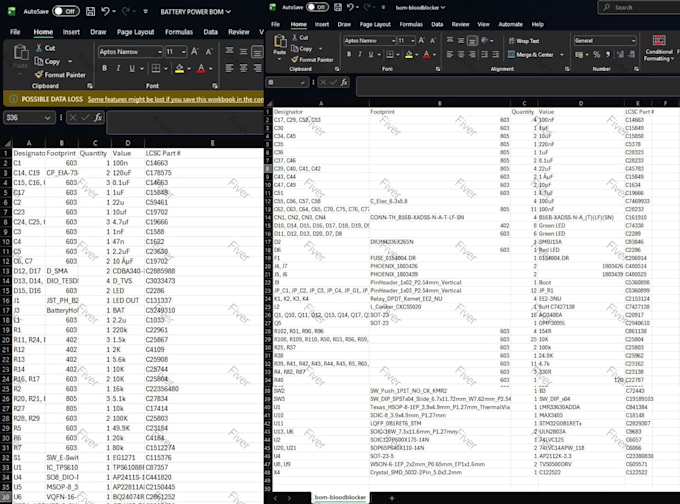680x504 pixels.
Task: Open Merge & Center dropdown arrow
Action: tap(562, 55)
